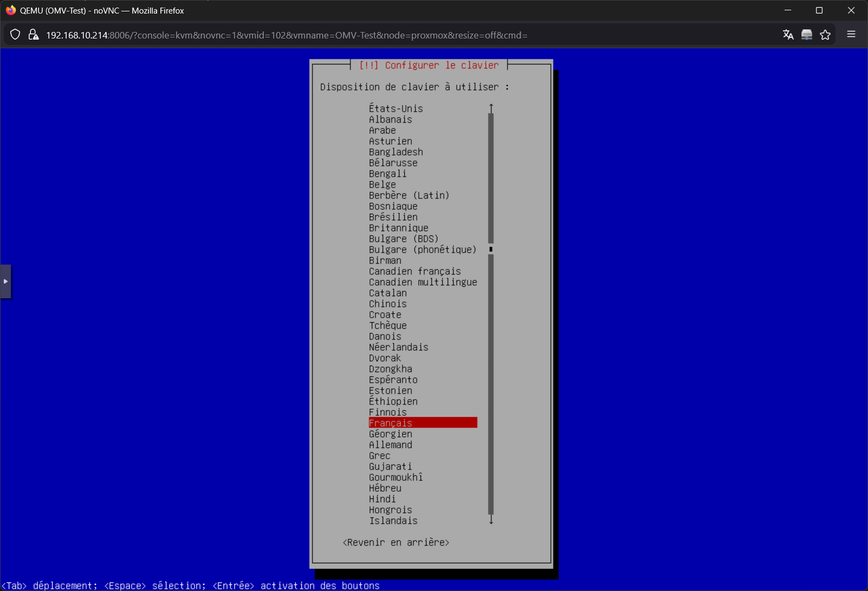This screenshot has height=591, width=868.
Task: Select États-Unis keyboard layout
Action: pyautogui.click(x=396, y=108)
